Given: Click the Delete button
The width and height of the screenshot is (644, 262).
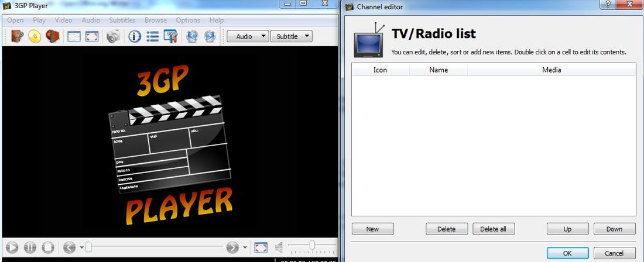Looking at the screenshot, I should [447, 229].
